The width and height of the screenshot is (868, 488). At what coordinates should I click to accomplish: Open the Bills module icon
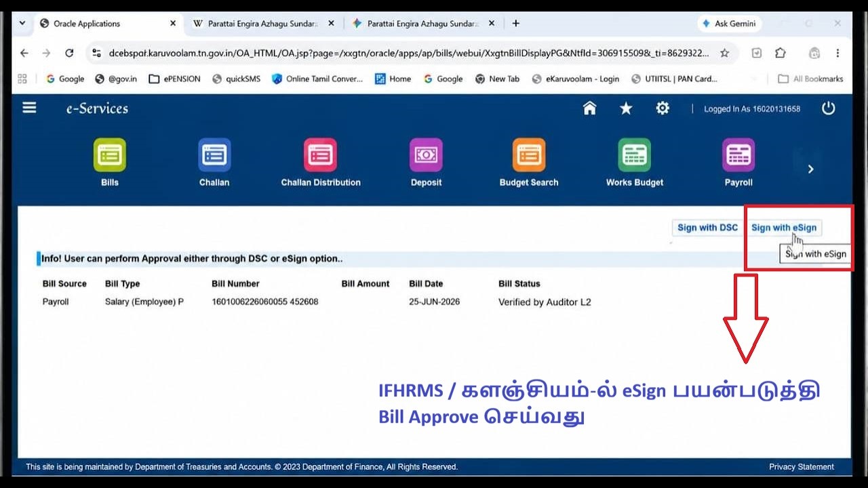[x=109, y=155]
